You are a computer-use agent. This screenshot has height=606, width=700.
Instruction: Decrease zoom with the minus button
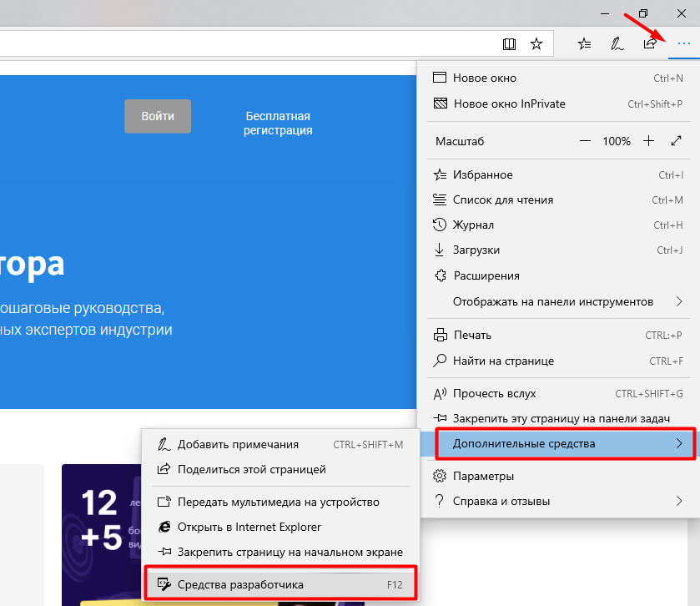pos(586,141)
